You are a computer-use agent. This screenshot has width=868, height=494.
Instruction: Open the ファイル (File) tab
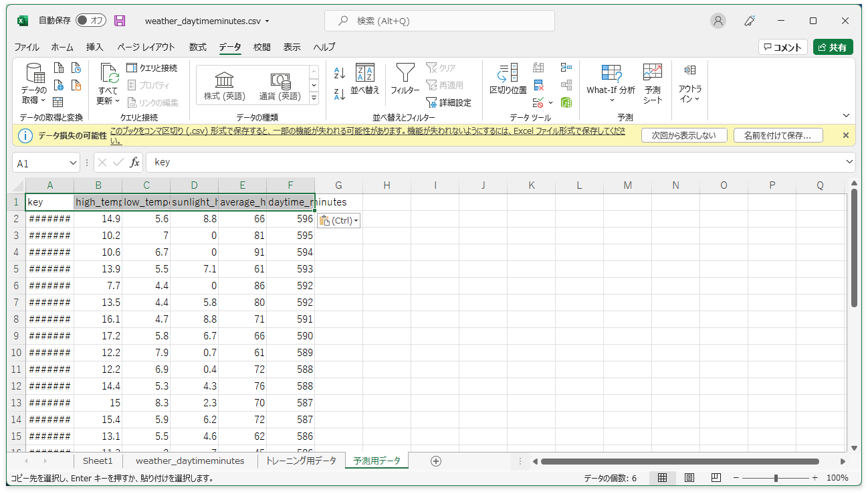[x=27, y=47]
